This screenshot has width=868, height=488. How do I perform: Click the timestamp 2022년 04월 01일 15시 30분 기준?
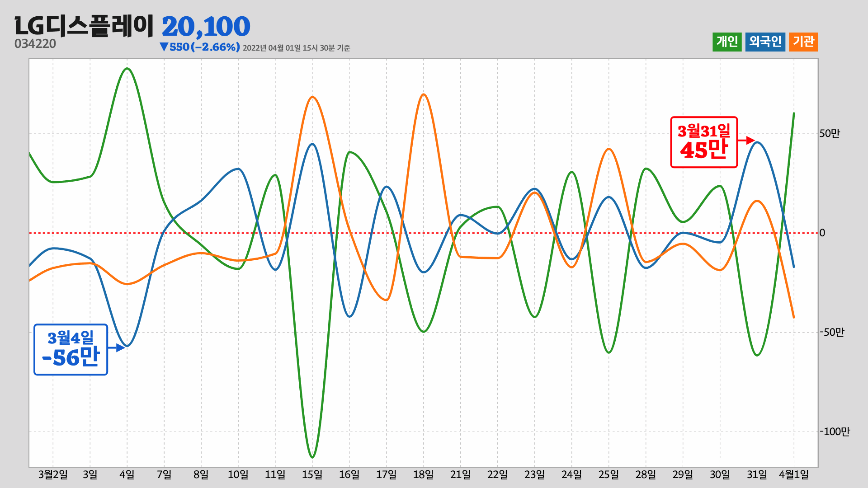(x=297, y=48)
